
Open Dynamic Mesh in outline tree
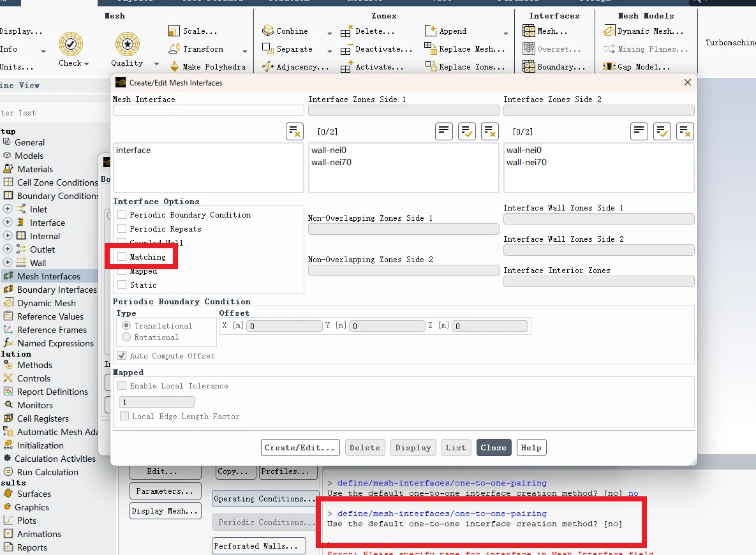tap(47, 303)
